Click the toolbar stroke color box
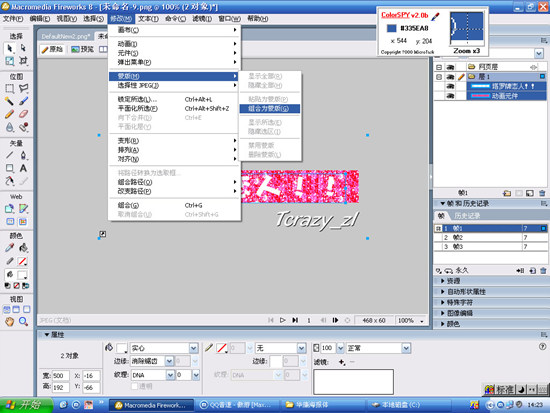Viewport: 550px width, 413px height. tap(22, 261)
